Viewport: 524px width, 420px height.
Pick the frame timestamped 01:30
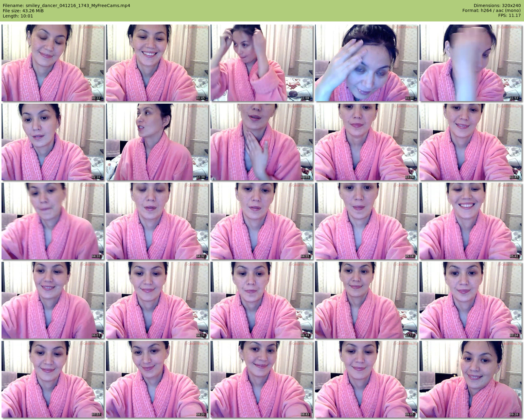tap(366, 63)
